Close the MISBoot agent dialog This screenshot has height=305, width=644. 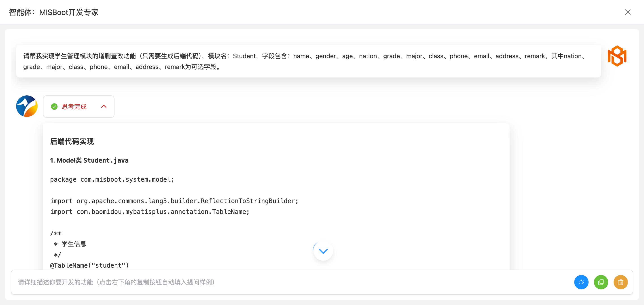[x=627, y=12]
